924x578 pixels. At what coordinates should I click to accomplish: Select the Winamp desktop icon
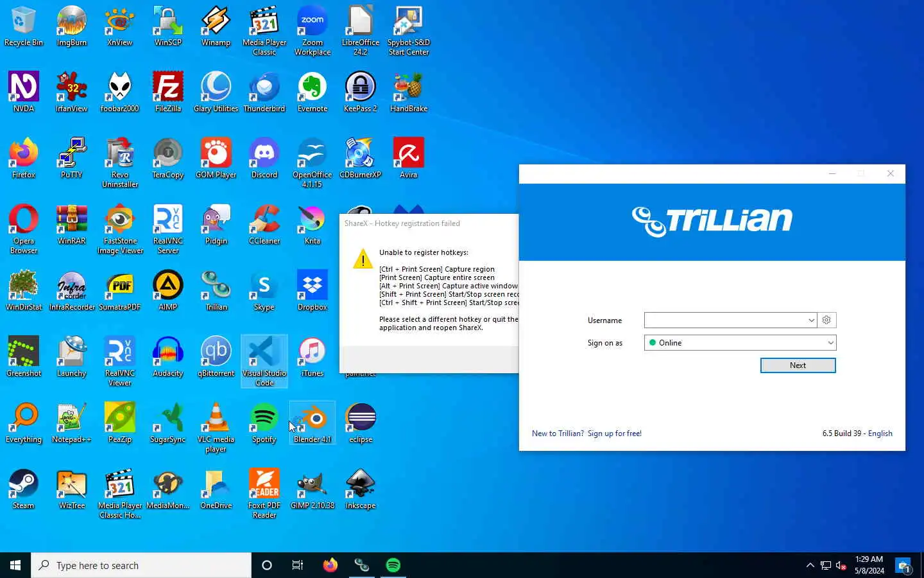tap(216, 26)
